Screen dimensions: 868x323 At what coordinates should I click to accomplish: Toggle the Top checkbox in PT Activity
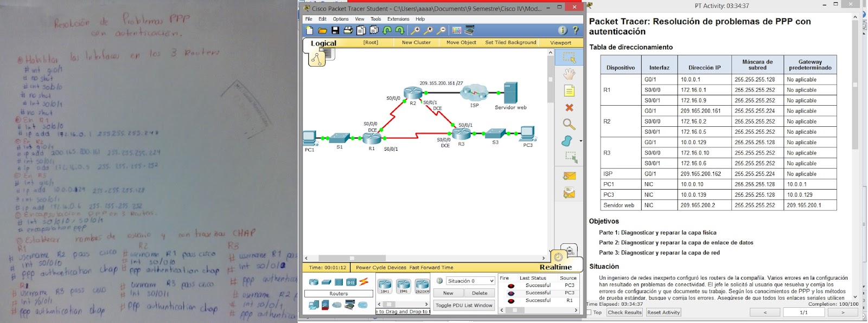(589, 313)
